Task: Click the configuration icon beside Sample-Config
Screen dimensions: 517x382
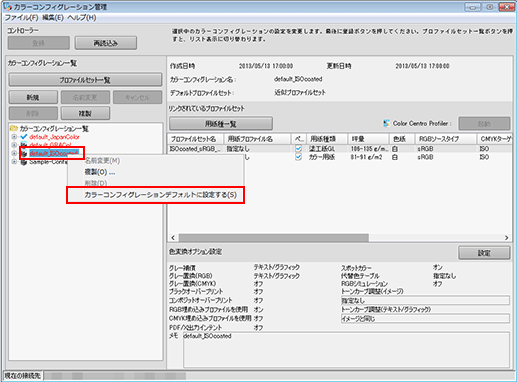Action: coord(24,162)
